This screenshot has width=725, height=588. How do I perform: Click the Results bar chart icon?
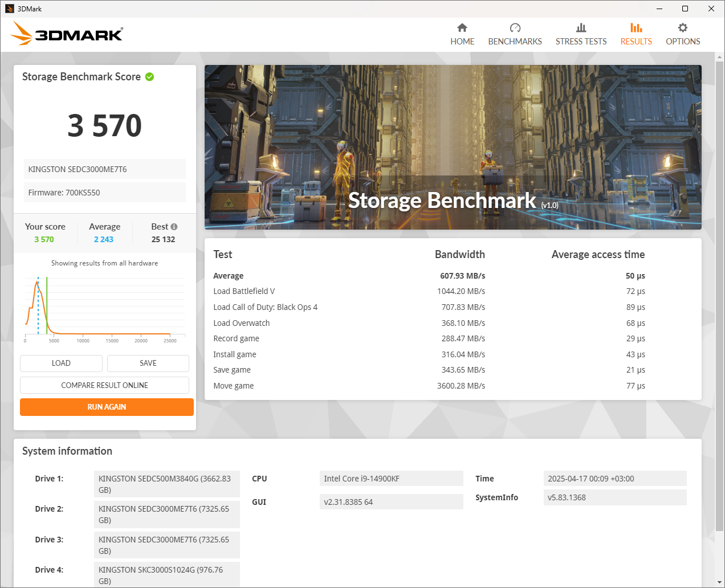click(636, 28)
